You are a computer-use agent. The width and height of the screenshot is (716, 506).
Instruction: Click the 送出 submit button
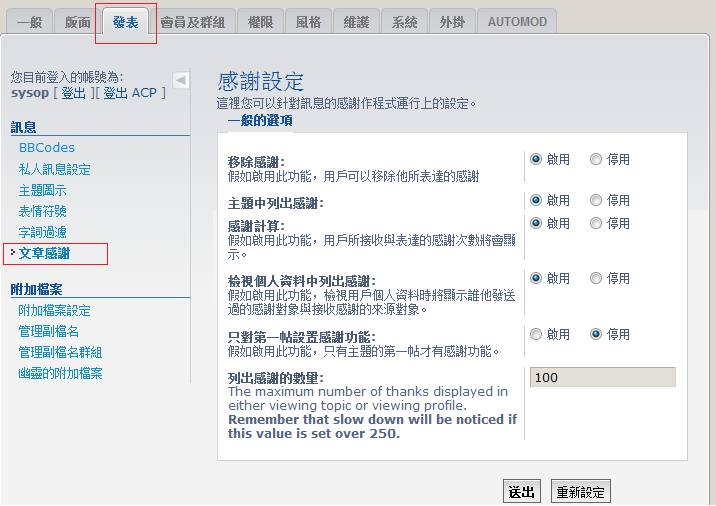point(522,492)
